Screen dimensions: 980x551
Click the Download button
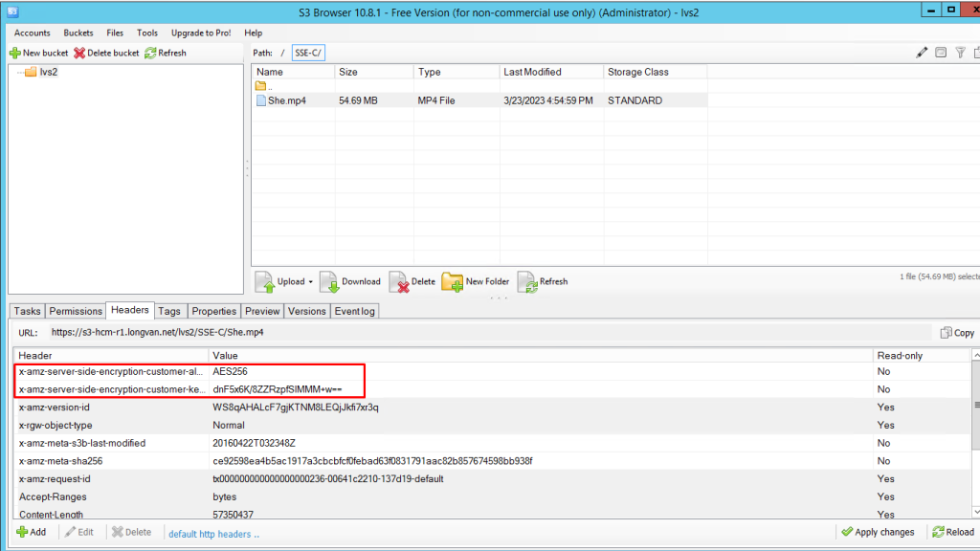point(350,282)
